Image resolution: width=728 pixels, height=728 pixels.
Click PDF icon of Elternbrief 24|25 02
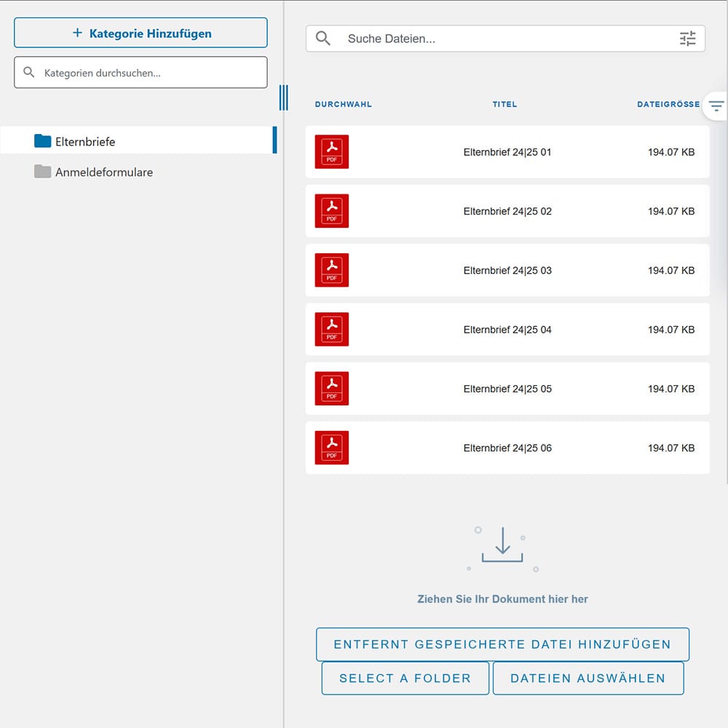tap(331, 211)
